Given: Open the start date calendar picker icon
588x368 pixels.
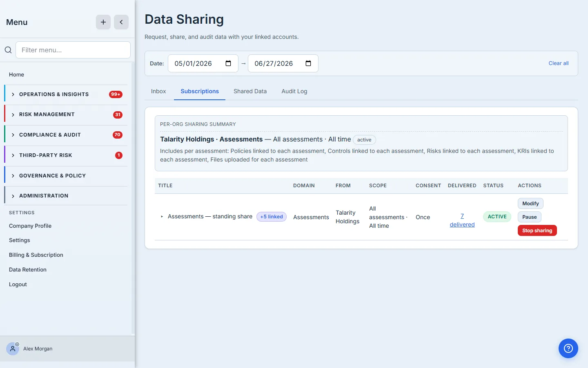Looking at the screenshot, I should (x=228, y=63).
